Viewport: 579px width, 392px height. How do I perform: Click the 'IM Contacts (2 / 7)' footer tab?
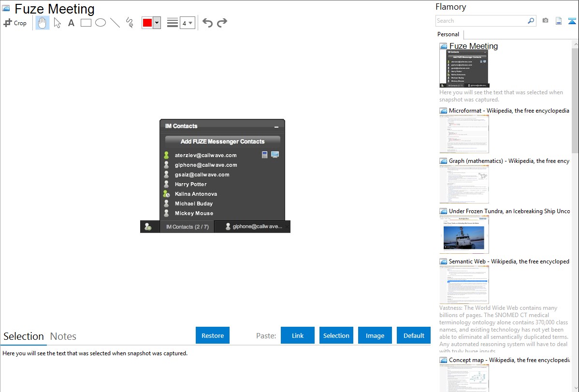[x=187, y=227]
